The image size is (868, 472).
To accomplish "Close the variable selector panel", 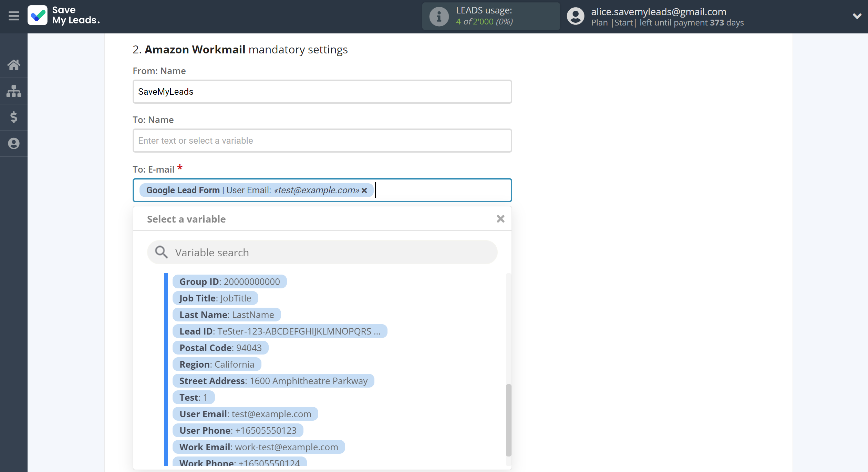I will point(500,219).
